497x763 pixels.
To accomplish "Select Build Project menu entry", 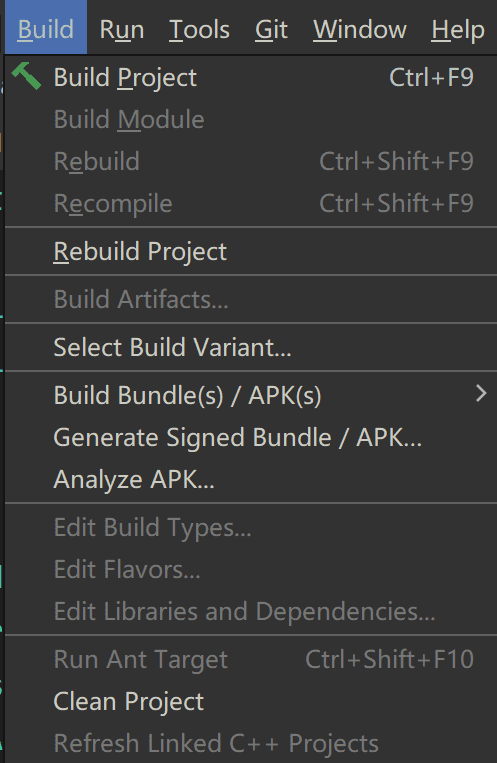I will click(x=251, y=77).
